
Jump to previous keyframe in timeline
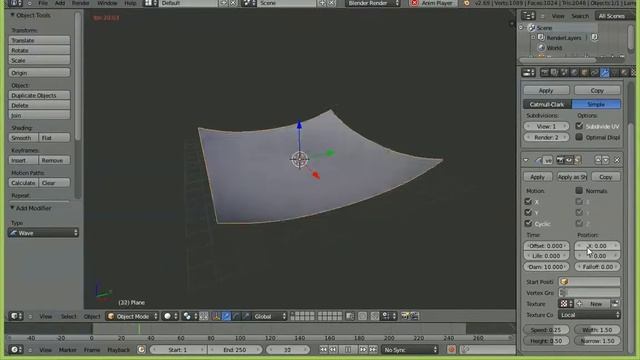(333, 350)
